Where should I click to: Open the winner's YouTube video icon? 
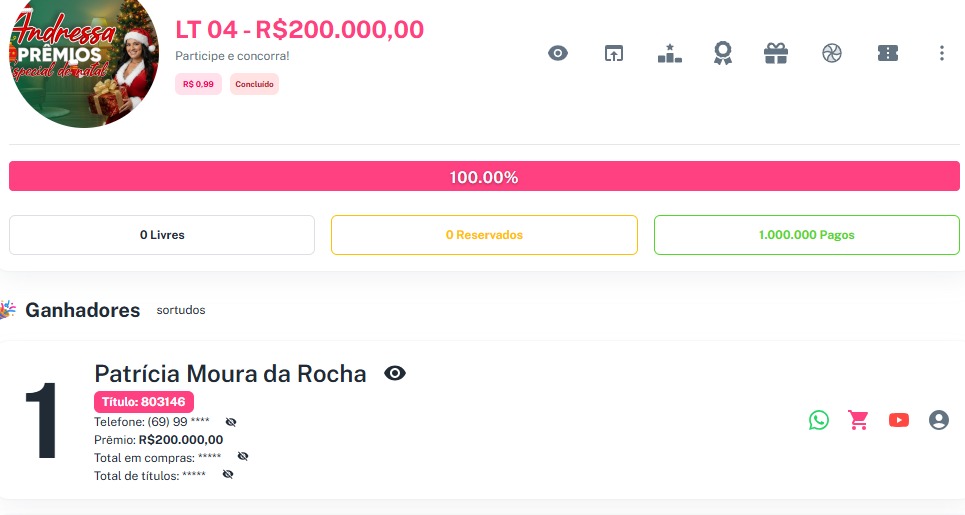(899, 420)
